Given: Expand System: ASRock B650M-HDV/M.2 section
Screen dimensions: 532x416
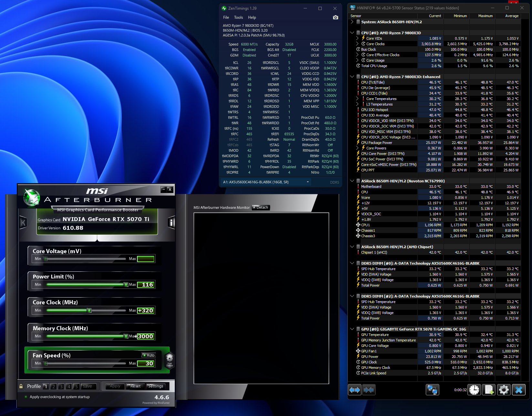Looking at the screenshot, I should click(x=352, y=22).
